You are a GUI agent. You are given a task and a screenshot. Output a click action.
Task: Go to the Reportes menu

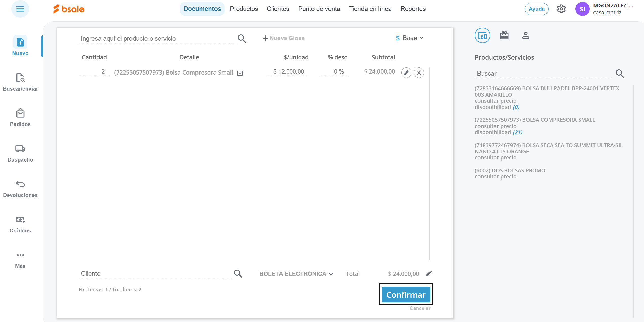point(413,9)
